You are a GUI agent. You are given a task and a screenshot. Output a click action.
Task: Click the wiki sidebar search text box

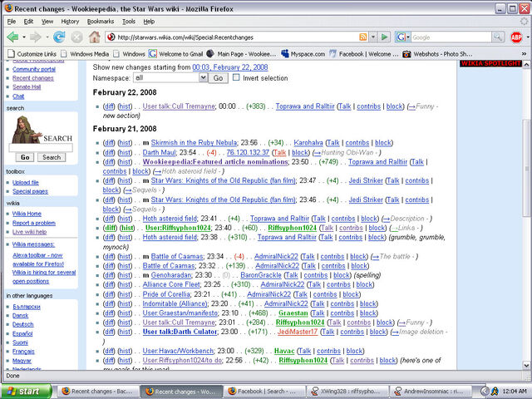41,148
